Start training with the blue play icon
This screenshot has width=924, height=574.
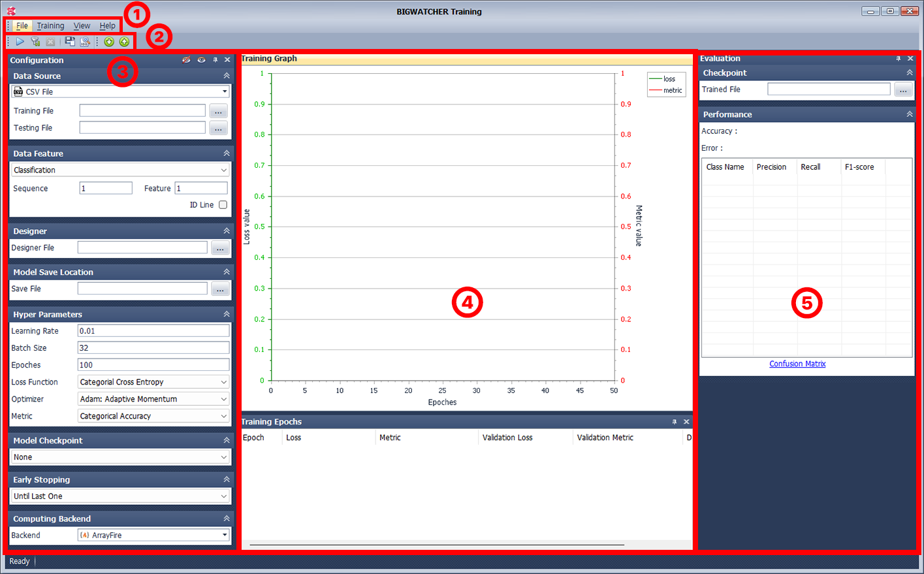click(x=20, y=42)
